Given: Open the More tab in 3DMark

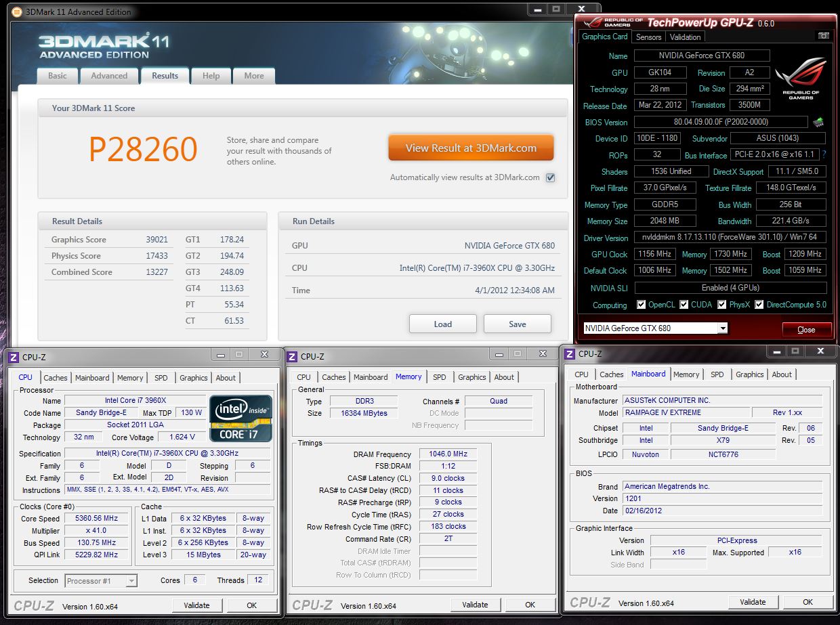Looking at the screenshot, I should pyautogui.click(x=254, y=76).
